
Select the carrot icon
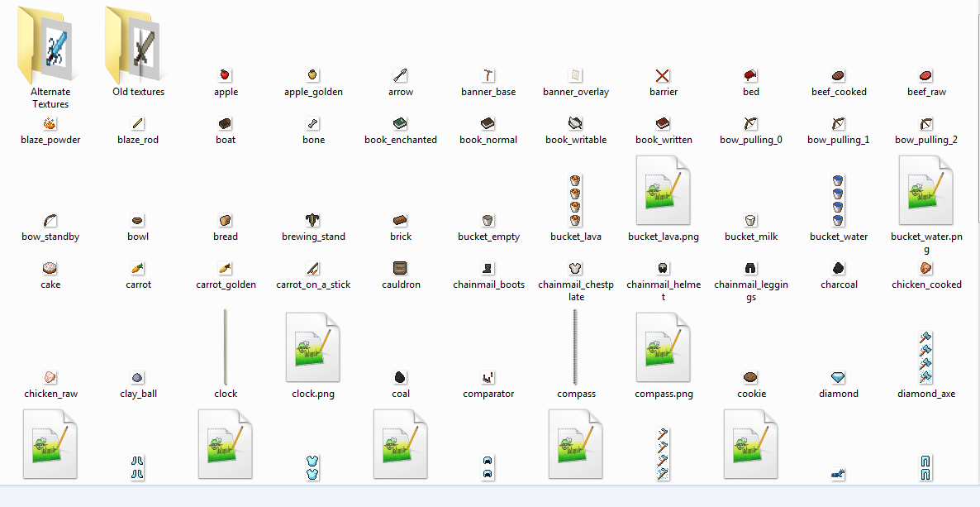137,268
